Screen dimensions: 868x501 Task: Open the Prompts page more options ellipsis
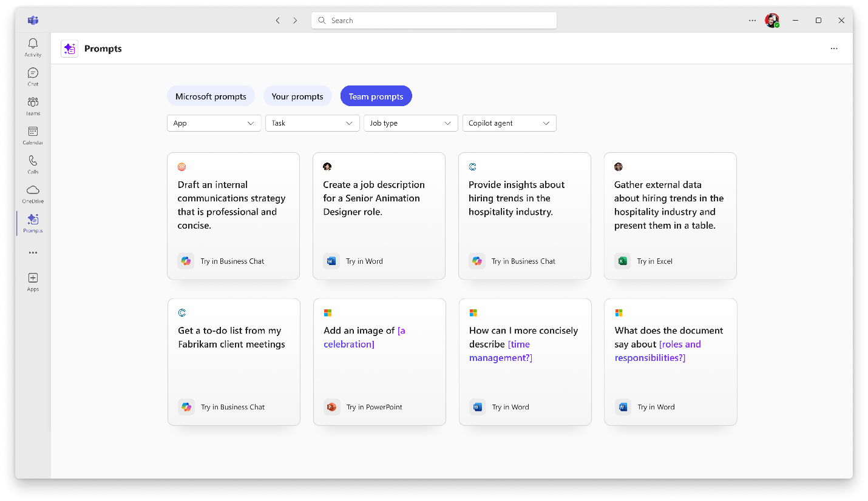pos(834,49)
